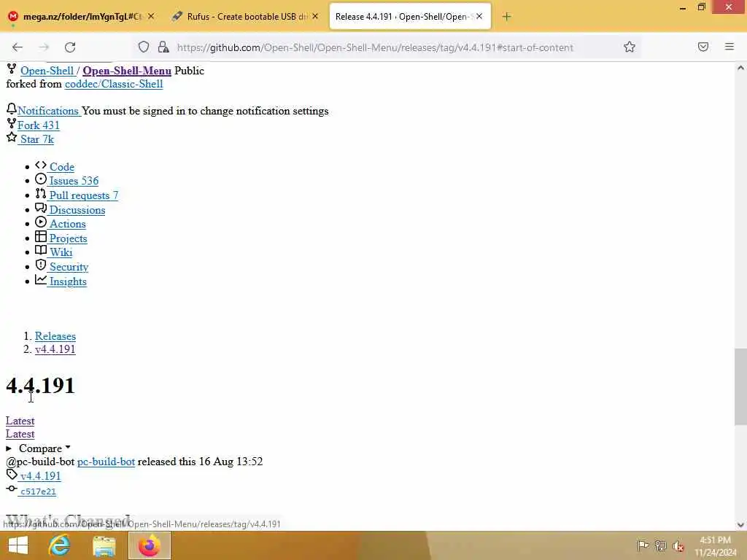Launch Internet Explorer from the taskbar

coord(60,545)
